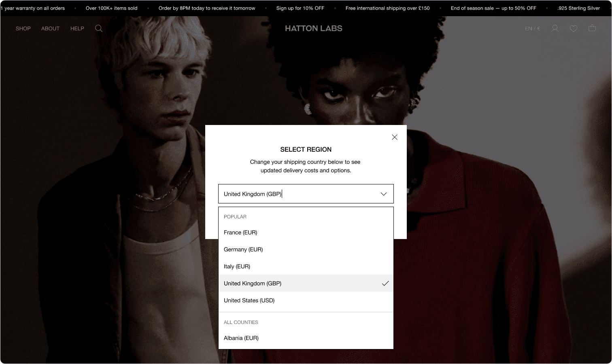Pick Italy (EUR) as shipping country
This screenshot has height=364, width=612.
click(306, 267)
